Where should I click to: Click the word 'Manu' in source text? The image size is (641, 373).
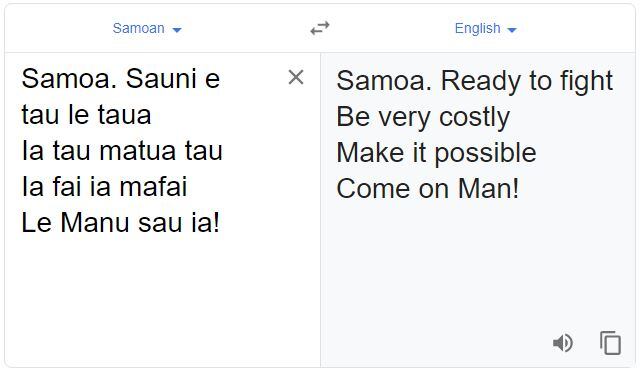tap(96, 222)
